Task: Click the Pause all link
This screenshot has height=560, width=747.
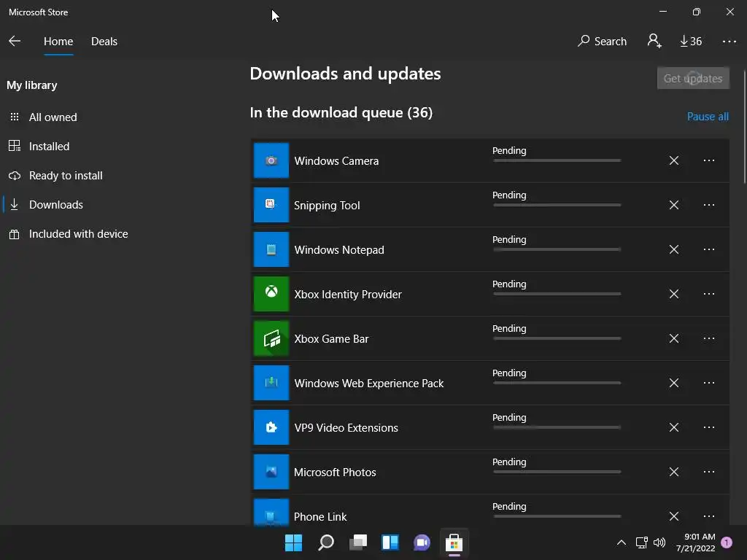Action: (708, 117)
